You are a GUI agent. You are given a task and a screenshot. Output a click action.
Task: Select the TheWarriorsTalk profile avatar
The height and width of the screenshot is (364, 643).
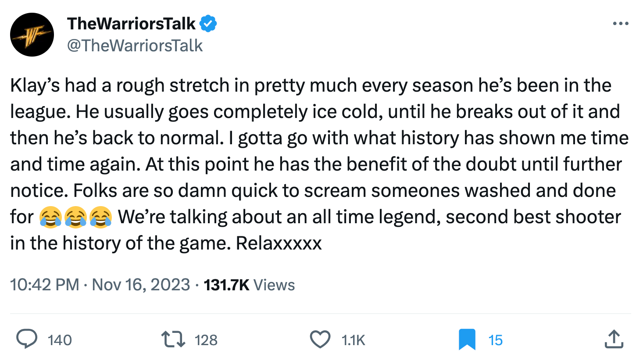click(x=32, y=34)
